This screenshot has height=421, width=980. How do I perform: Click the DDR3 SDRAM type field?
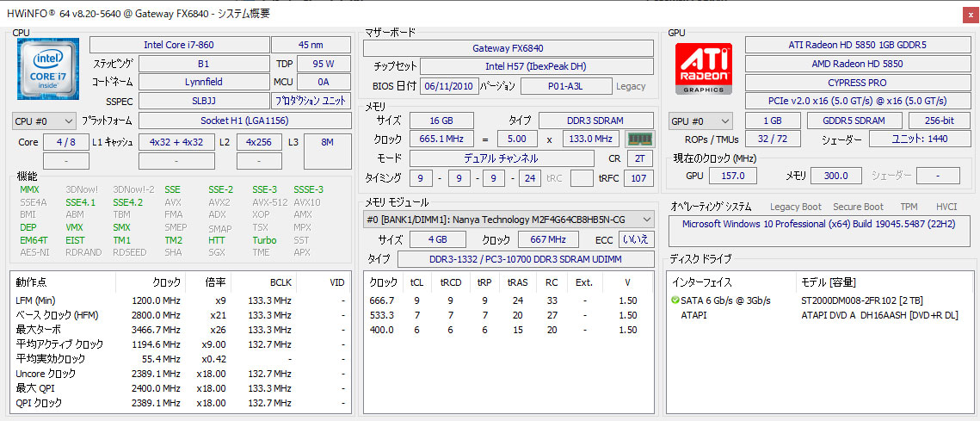(x=596, y=121)
